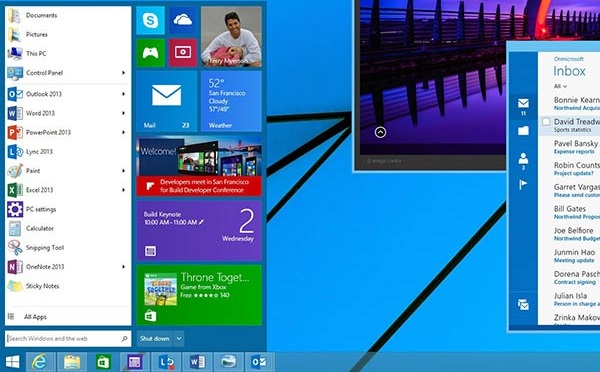Open This PC from Start menu
The height and width of the screenshot is (372, 600).
[69, 54]
